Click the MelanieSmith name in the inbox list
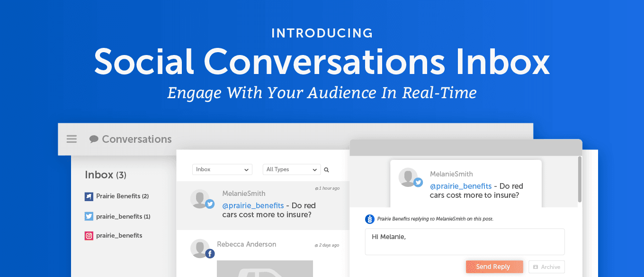Screen dimensions: 644x277 (244, 194)
